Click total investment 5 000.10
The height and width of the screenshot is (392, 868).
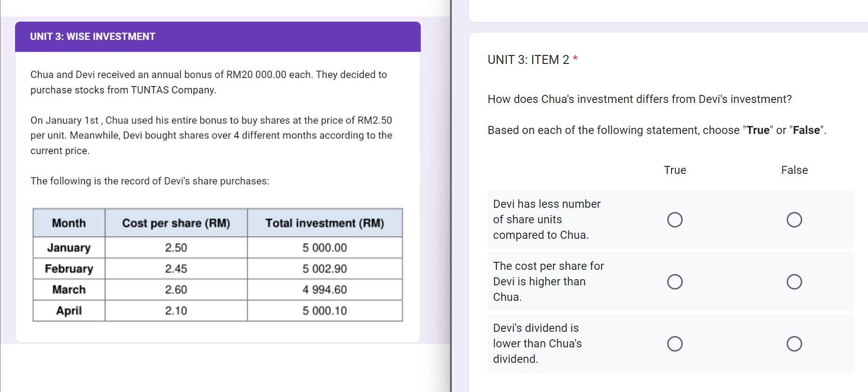(x=325, y=311)
